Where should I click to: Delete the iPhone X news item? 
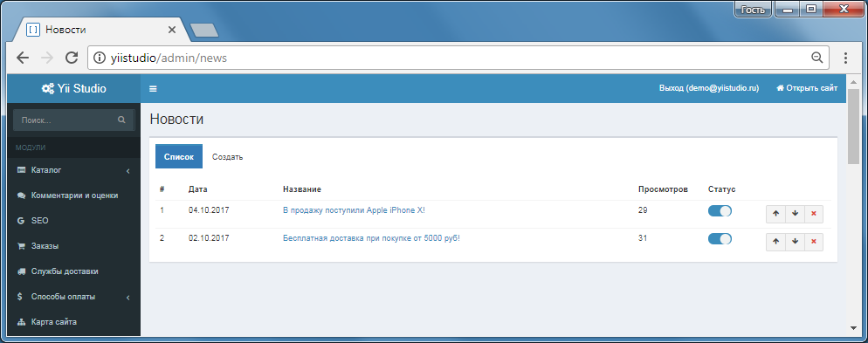pos(813,214)
